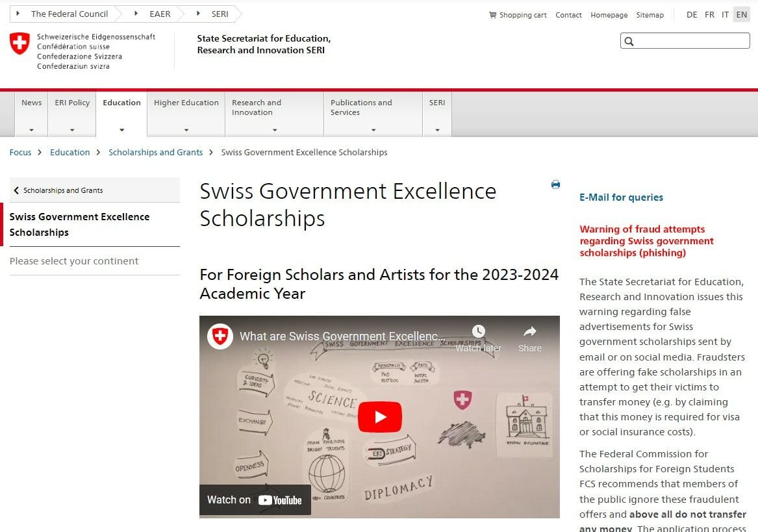
Task: Go back to Scholarships and Grants sidebar
Action: tap(95, 190)
